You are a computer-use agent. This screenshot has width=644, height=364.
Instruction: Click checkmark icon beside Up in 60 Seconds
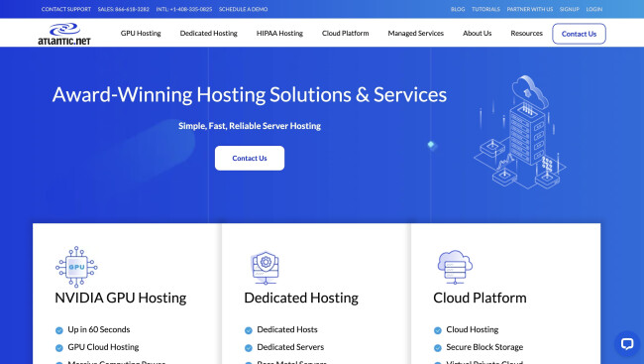[59, 330]
